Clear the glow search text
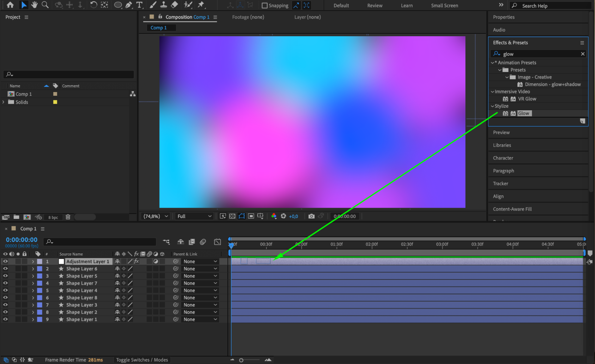 582,54
